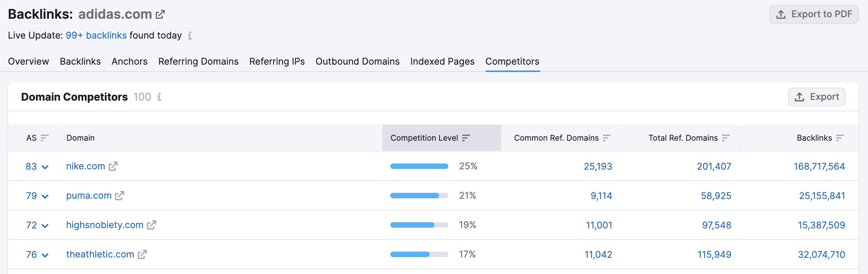
Task: Open the 99+ backlinks link
Action: (96, 35)
